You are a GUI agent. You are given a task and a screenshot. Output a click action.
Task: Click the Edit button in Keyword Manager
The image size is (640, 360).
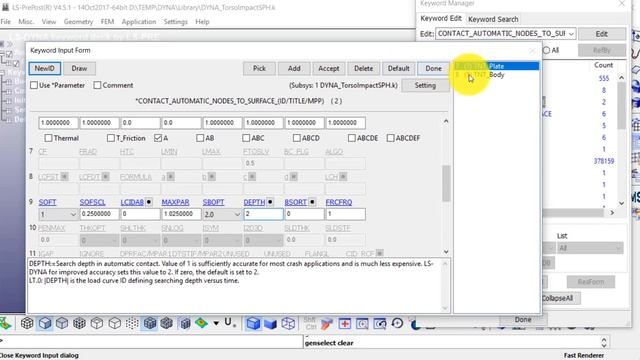click(x=602, y=34)
